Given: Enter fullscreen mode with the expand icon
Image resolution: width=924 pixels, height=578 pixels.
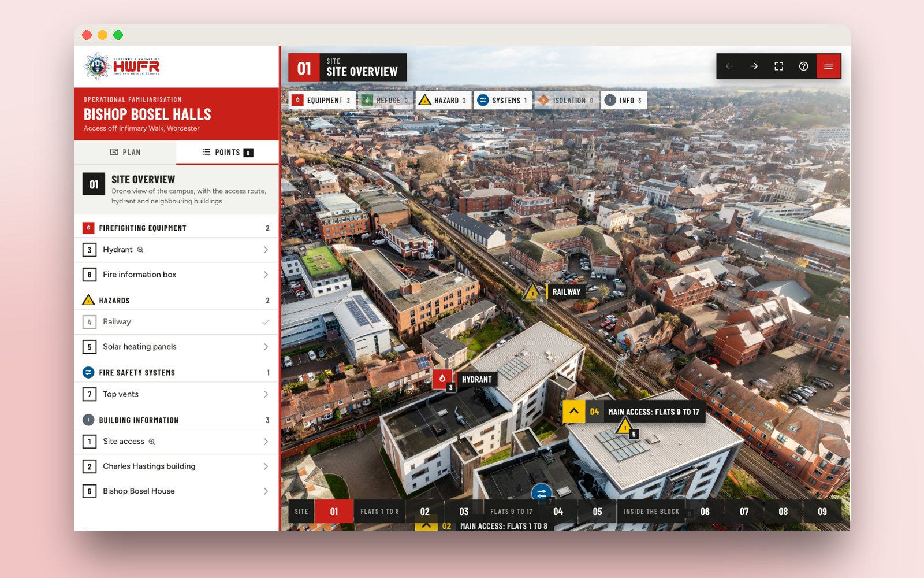Looking at the screenshot, I should [x=779, y=66].
